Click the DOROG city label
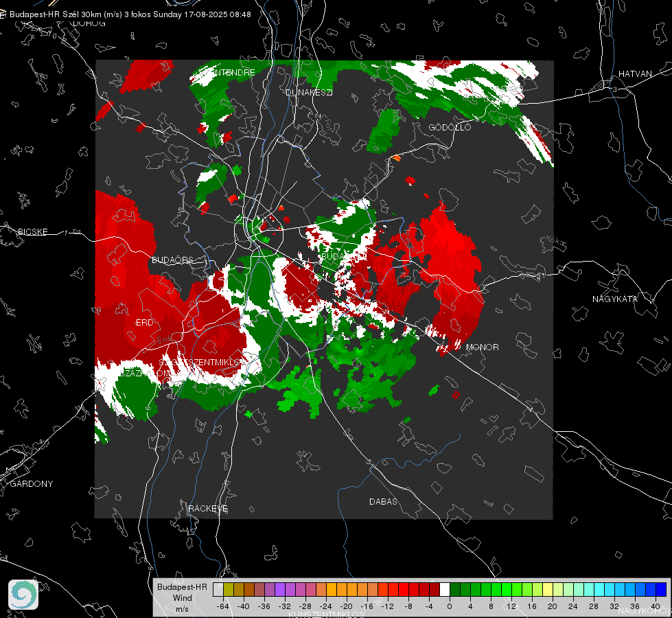The image size is (672, 618). coord(89,23)
